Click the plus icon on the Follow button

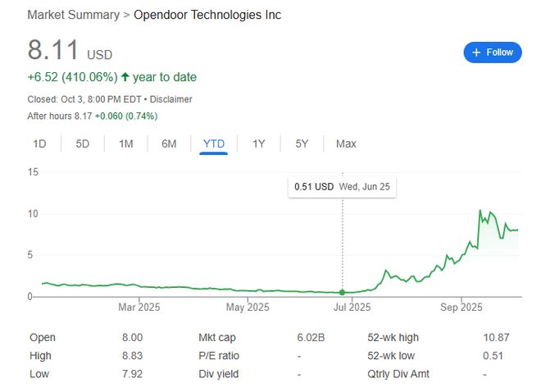(x=476, y=52)
